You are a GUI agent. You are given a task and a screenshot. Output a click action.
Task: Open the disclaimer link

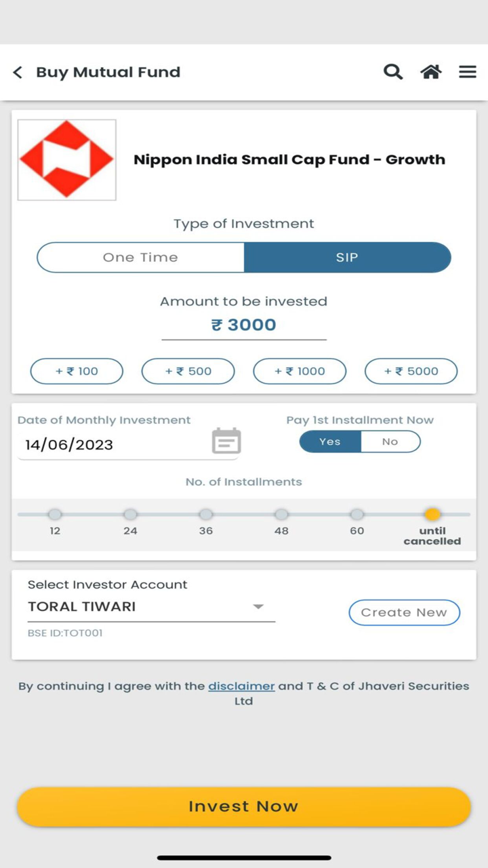[241, 686]
